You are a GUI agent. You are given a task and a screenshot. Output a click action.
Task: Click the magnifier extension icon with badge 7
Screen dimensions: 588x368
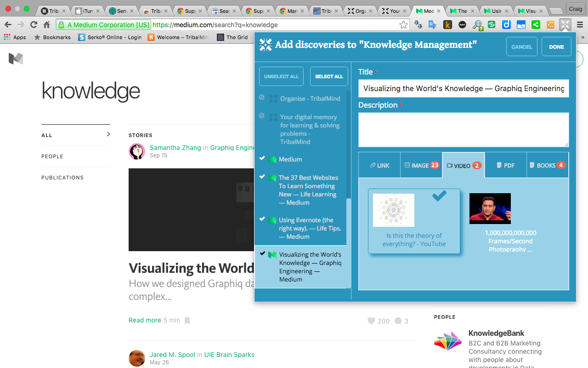[477, 25]
